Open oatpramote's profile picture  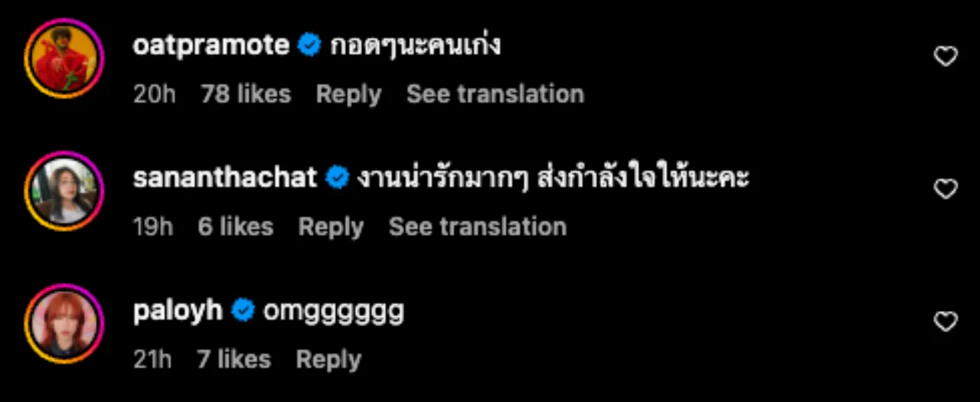(64, 58)
